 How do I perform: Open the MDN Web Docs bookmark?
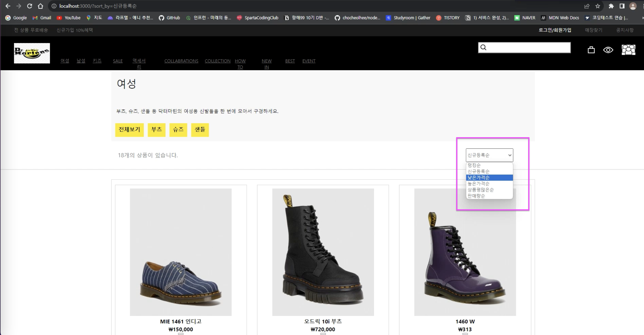click(560, 18)
